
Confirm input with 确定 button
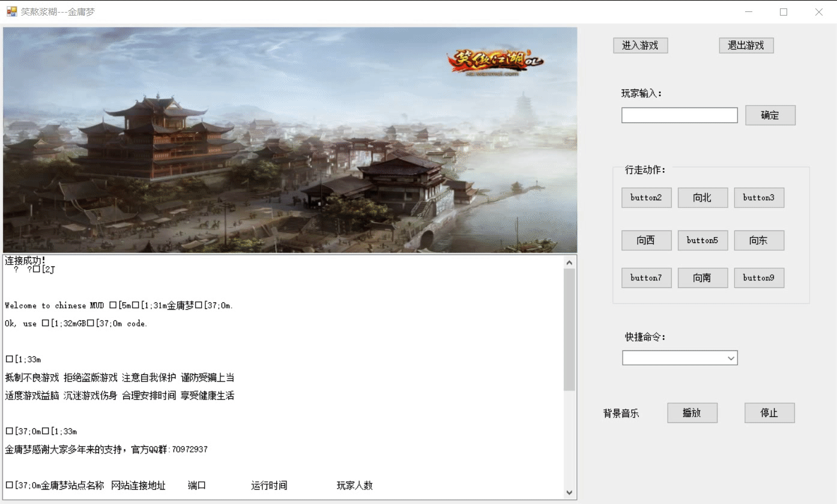[770, 115]
